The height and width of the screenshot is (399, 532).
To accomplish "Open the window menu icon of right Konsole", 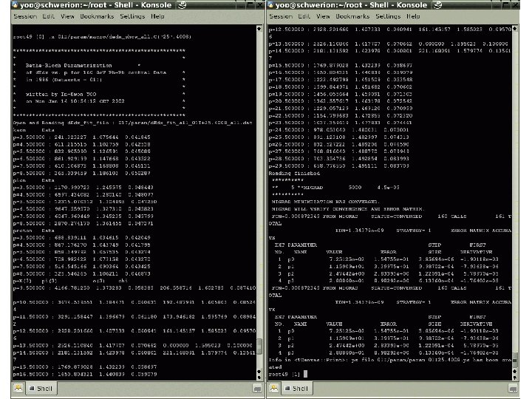I will tap(270, 4).
